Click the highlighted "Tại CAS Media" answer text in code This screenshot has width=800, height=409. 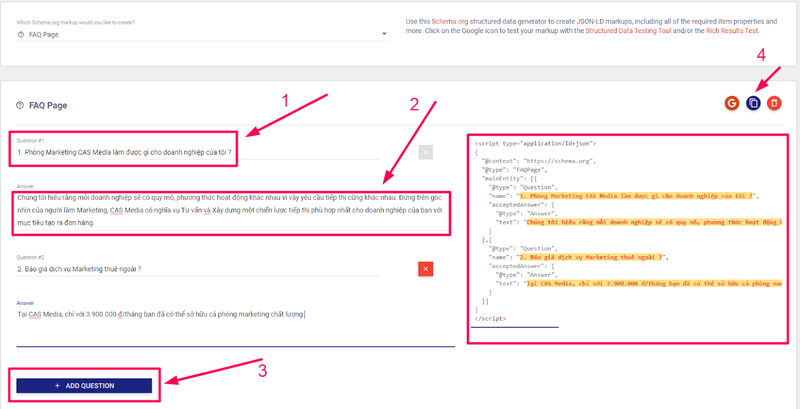pyautogui.click(x=653, y=283)
